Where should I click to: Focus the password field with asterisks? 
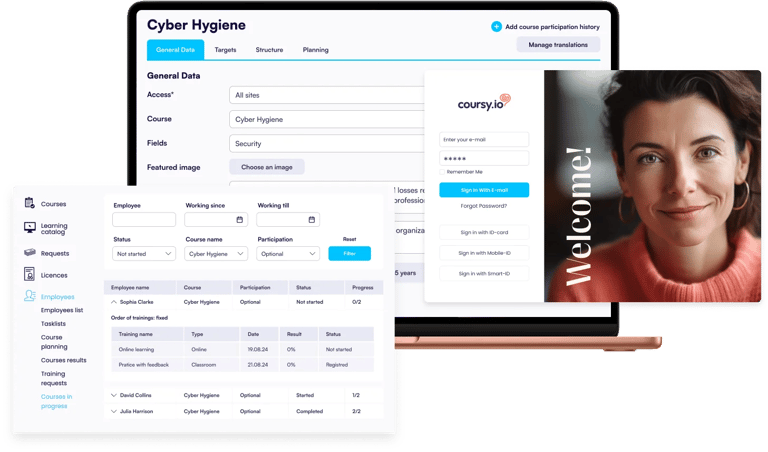[x=484, y=158]
